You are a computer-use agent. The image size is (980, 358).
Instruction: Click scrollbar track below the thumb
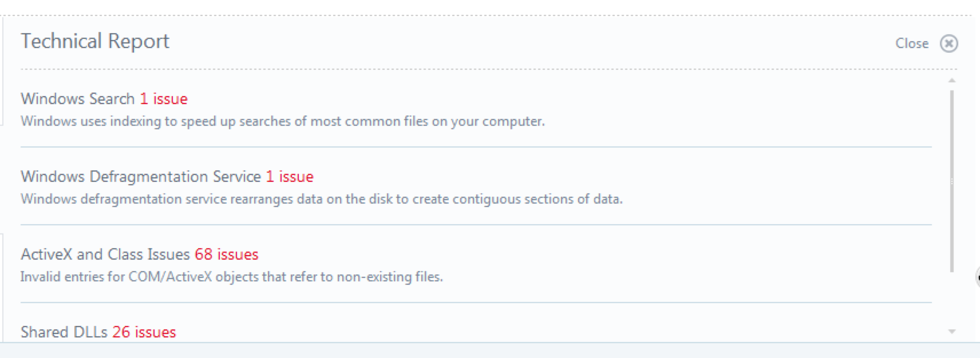pyautogui.click(x=952, y=300)
